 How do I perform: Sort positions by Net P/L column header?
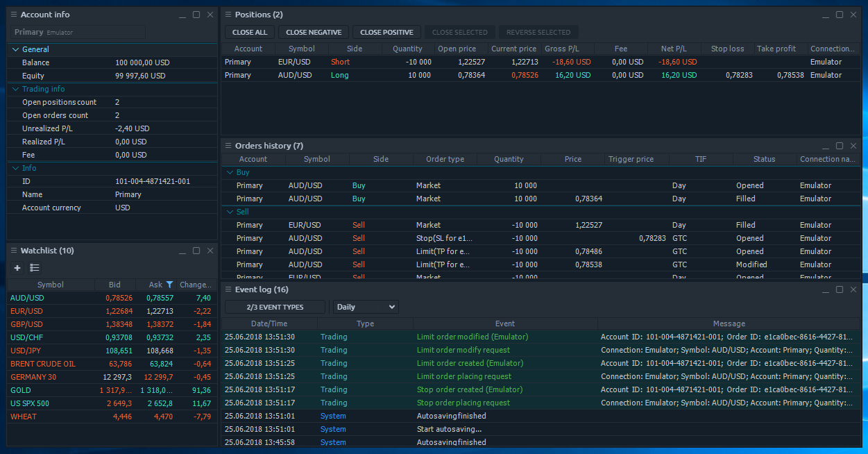pyautogui.click(x=674, y=49)
